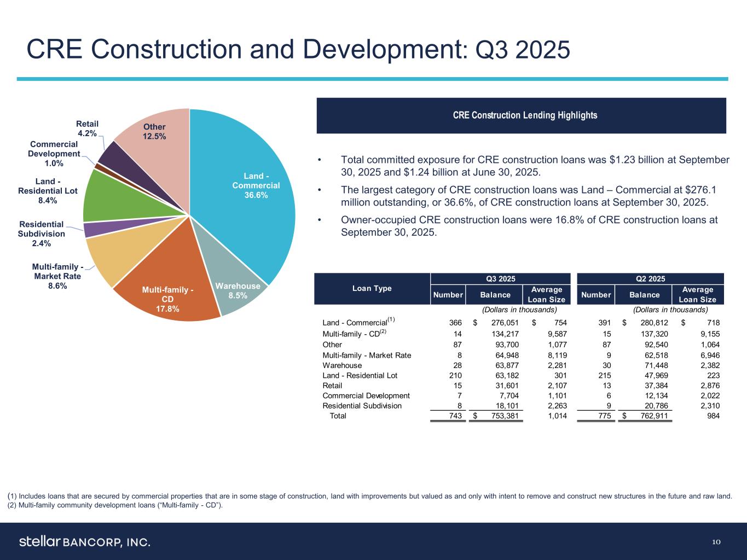Select the Warehouse row label in table

[x=342, y=365]
